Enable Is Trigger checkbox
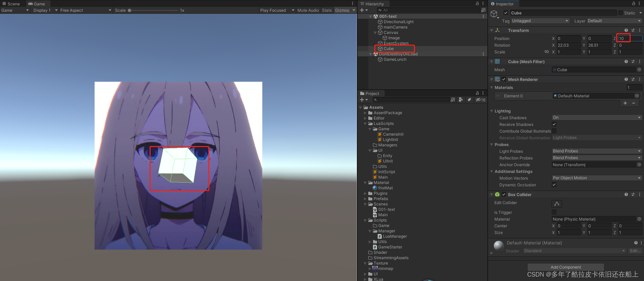The height and width of the screenshot is (281, 644). pos(554,212)
